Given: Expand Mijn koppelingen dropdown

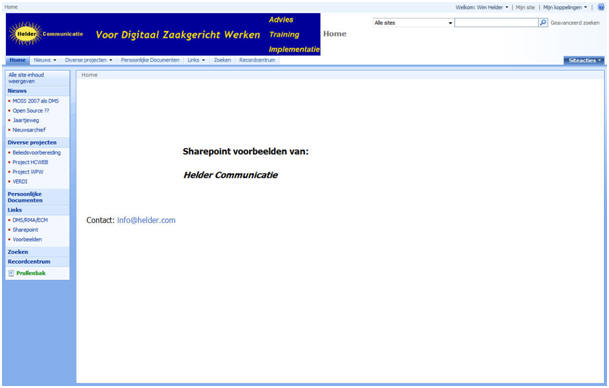Looking at the screenshot, I should tap(565, 7).
